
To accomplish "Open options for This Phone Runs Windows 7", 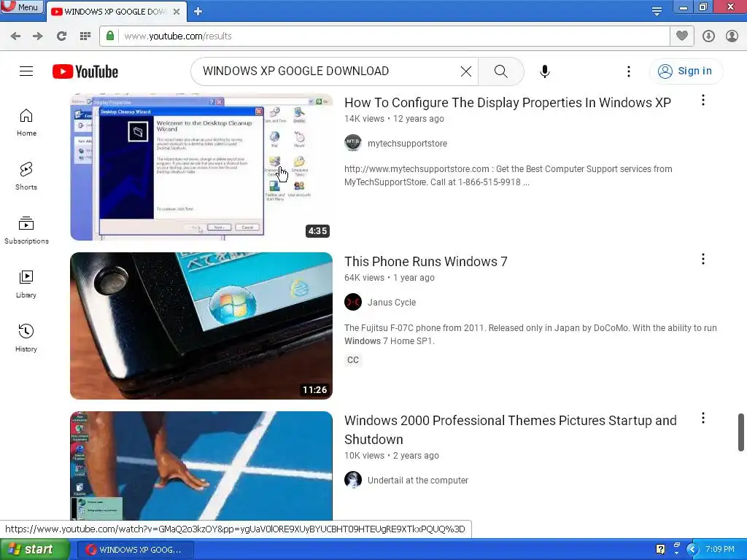I will pos(703,259).
